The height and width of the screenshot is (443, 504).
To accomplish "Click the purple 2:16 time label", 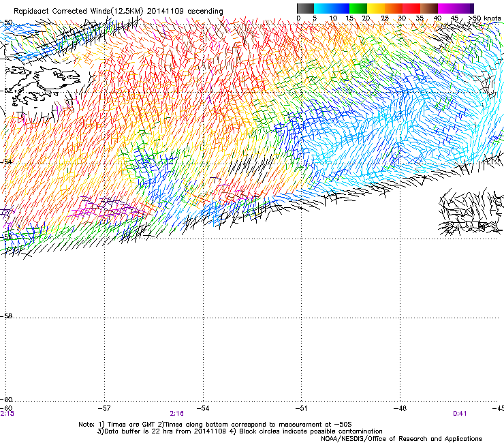I will tap(176, 414).
